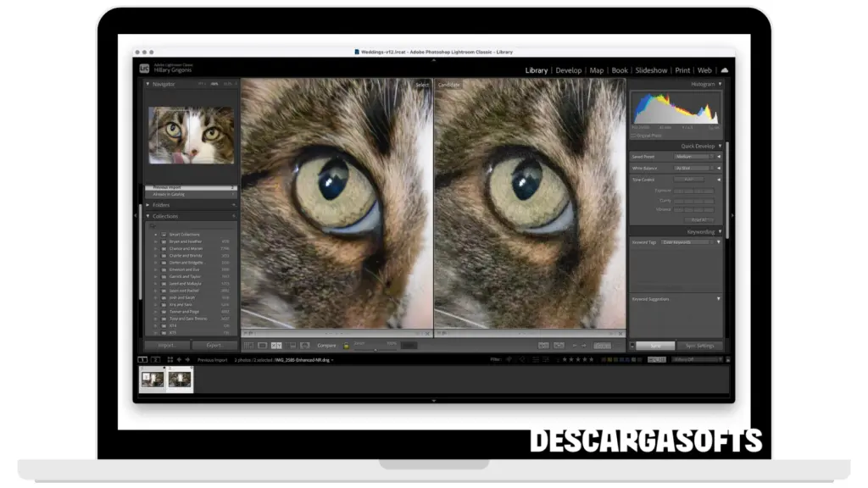This screenshot has height=488, width=868.
Task: Switch to the Slideshow module
Action: tap(651, 70)
